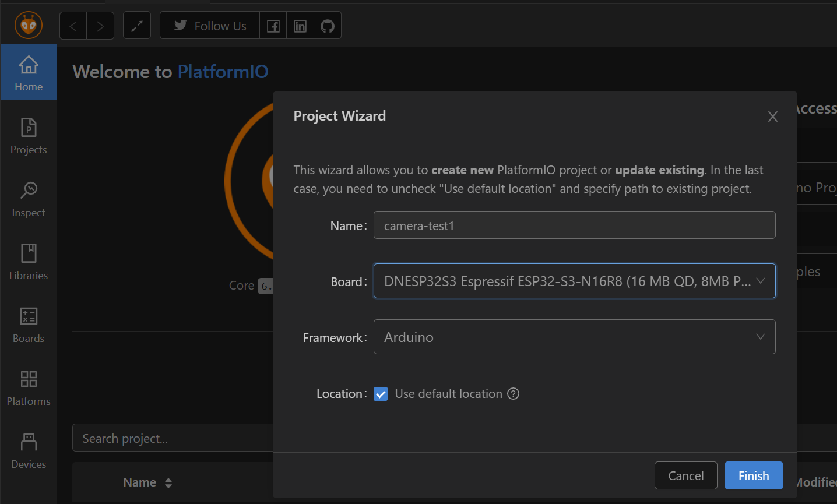
Task: Cancel the Project Wizard
Action: coord(685,475)
